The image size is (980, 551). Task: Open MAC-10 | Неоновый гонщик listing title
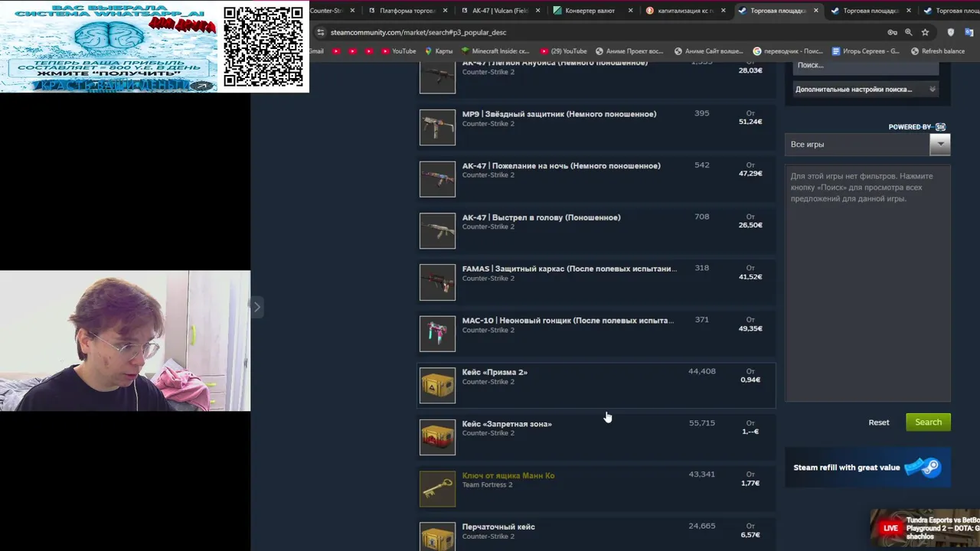pos(568,321)
